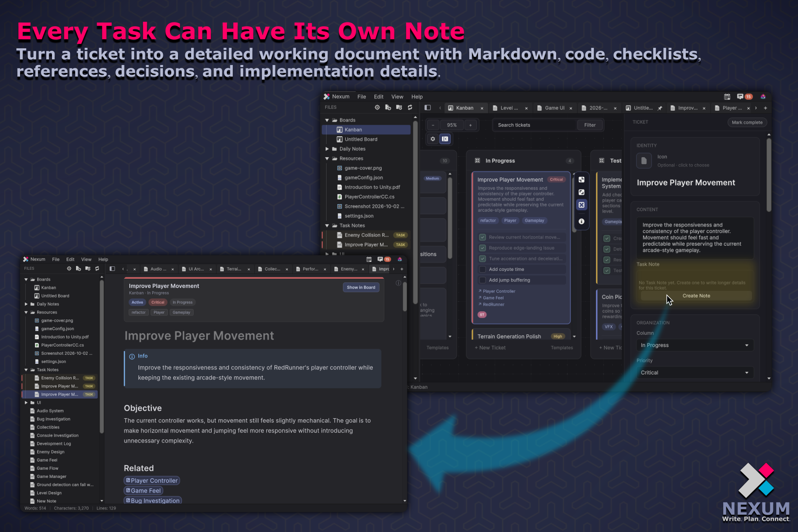Toggle the 'Review current horizontal move...' checkbox

click(482, 237)
